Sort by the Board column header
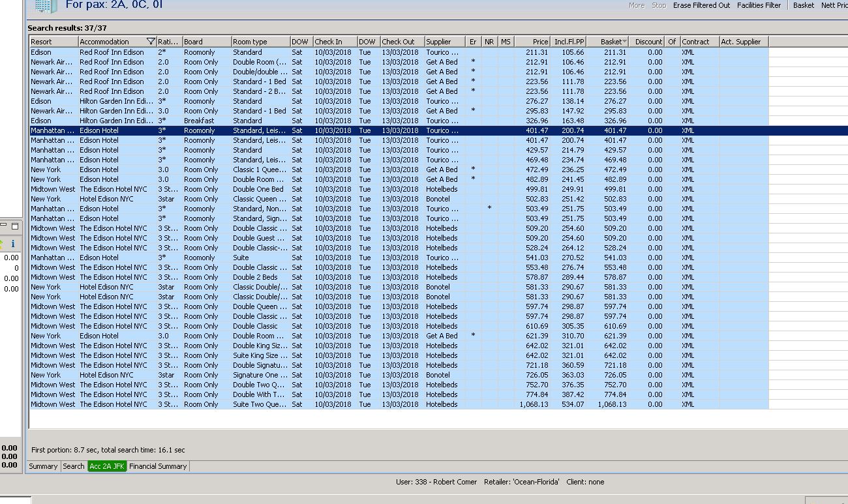Viewport: 848px width, 504px height. tap(207, 42)
